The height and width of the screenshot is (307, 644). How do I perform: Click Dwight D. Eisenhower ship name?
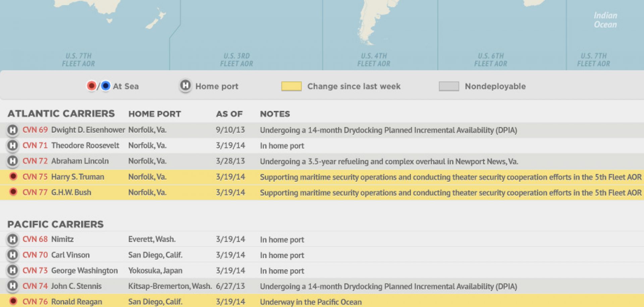pyautogui.click(x=88, y=130)
